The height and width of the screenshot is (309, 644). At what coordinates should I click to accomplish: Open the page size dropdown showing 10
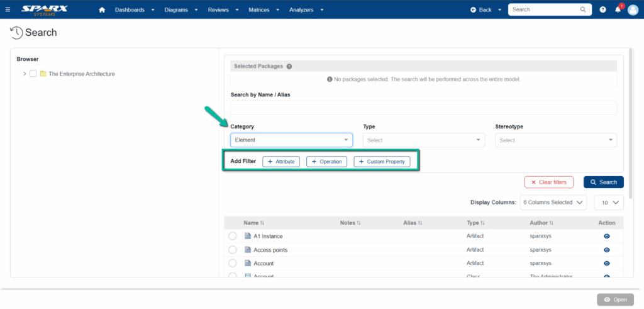(x=609, y=203)
